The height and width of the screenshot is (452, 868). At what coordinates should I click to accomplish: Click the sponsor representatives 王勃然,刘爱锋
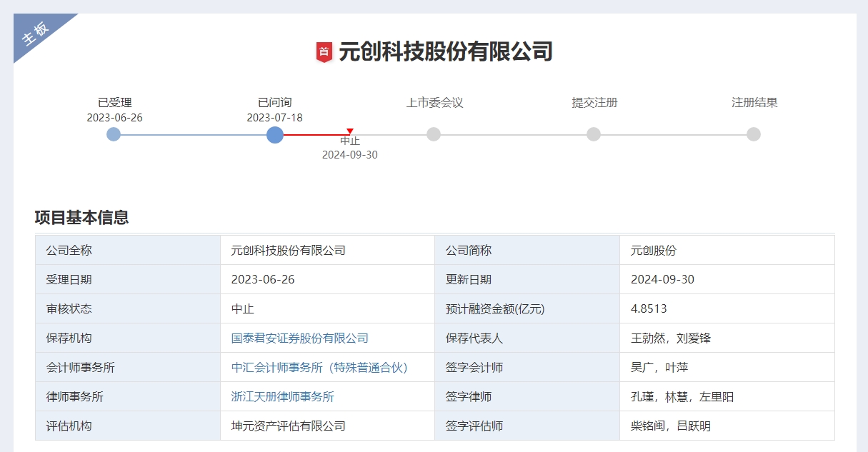tap(727, 338)
